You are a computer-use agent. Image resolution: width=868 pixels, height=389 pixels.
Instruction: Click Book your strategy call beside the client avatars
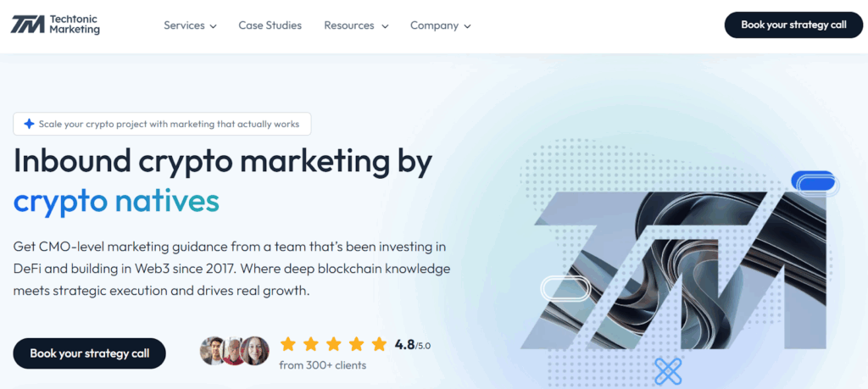(89, 353)
